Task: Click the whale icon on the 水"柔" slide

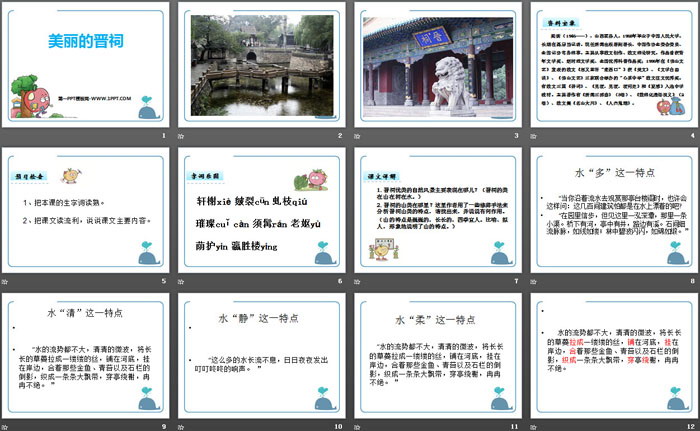Action: click(x=496, y=403)
